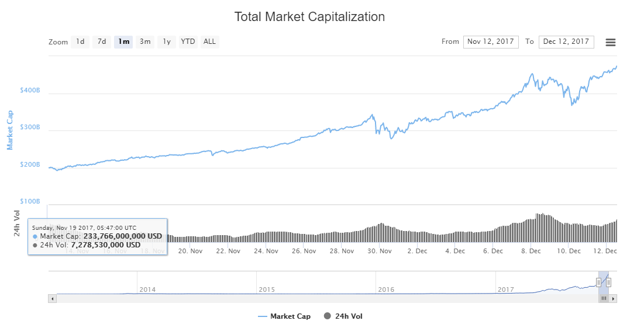Toggle the 24h Vol series in legend
The image size is (644, 324).
click(x=343, y=316)
